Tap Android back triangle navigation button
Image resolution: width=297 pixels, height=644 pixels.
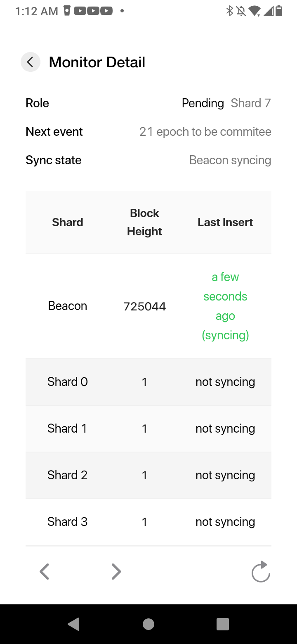[73, 624]
